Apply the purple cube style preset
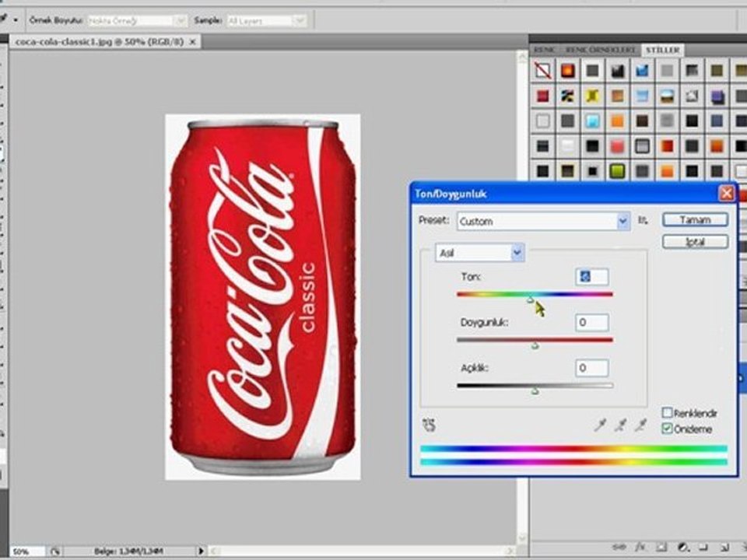The image size is (747, 560). pos(717,96)
